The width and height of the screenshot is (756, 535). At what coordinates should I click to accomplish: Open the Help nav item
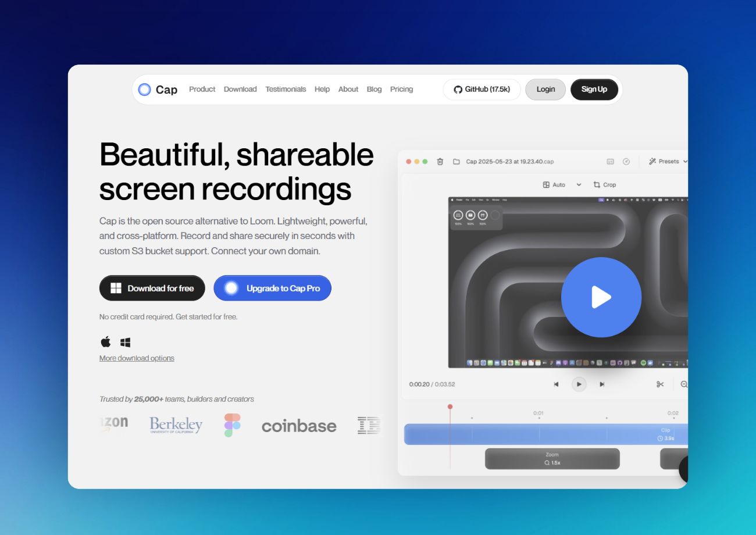pos(322,89)
